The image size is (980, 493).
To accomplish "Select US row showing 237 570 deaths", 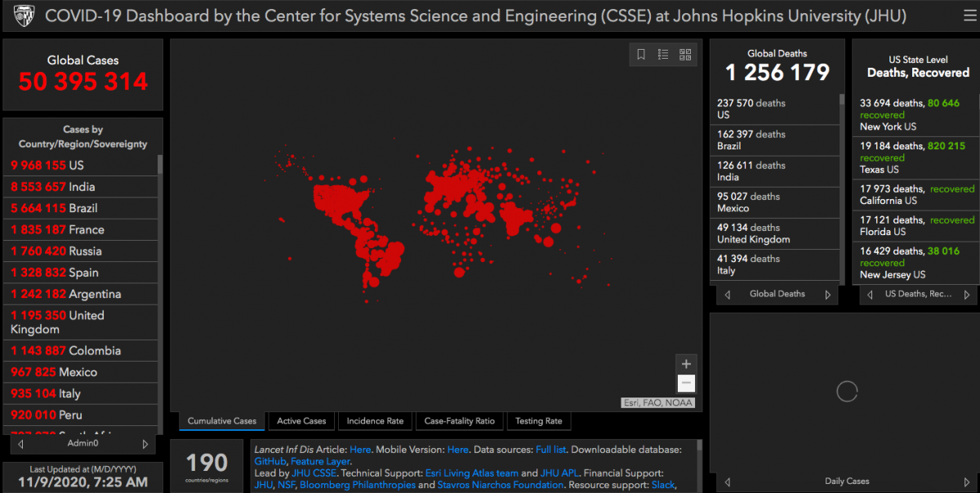I will tap(775, 109).
